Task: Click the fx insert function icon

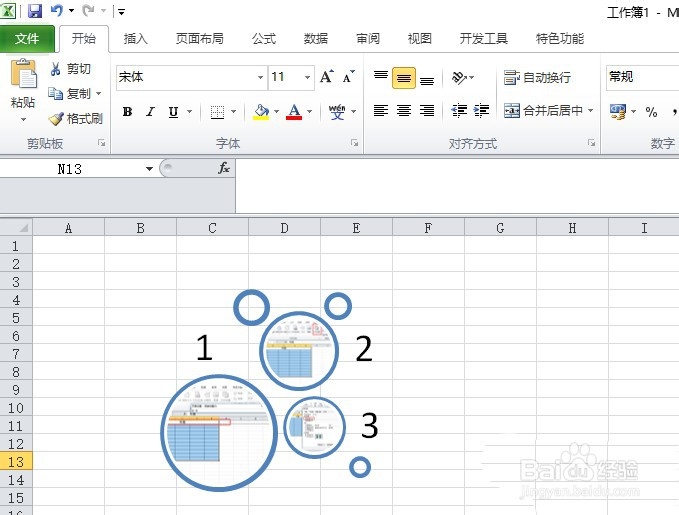Action: click(x=223, y=168)
